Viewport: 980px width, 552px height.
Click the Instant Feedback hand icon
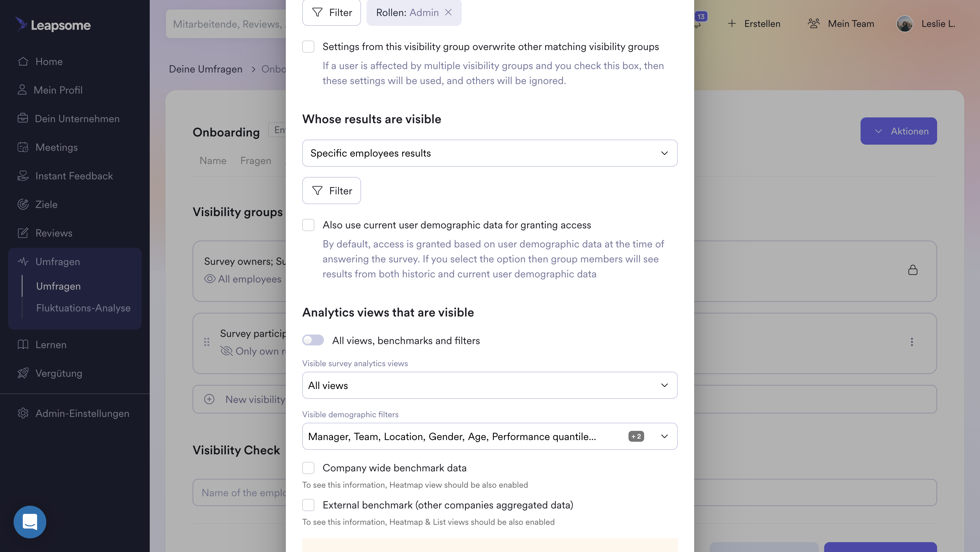pos(23,175)
